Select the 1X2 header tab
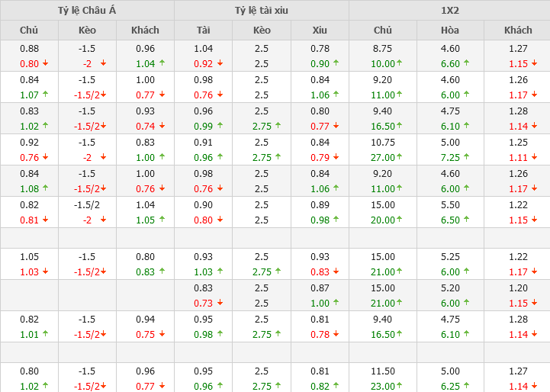 [x=449, y=11]
